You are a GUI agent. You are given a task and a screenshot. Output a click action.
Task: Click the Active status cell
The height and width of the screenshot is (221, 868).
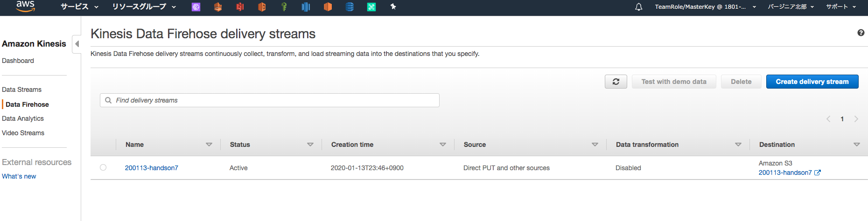pos(238,168)
